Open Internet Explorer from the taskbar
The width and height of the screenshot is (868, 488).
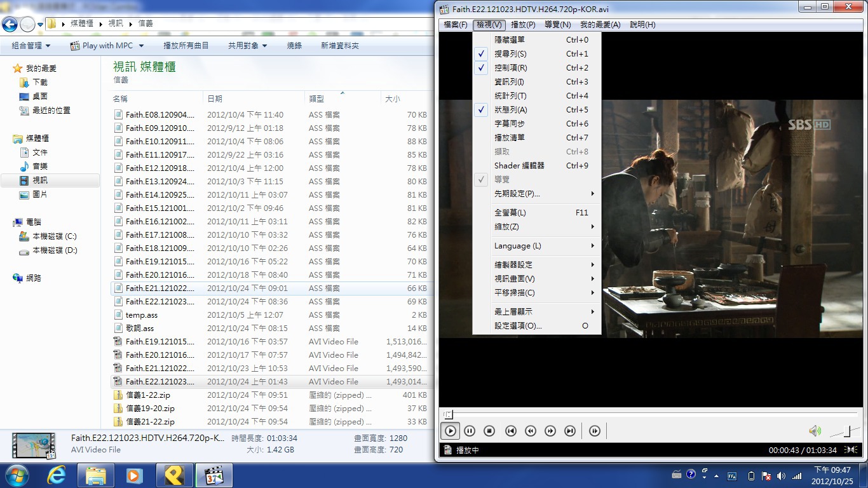57,475
